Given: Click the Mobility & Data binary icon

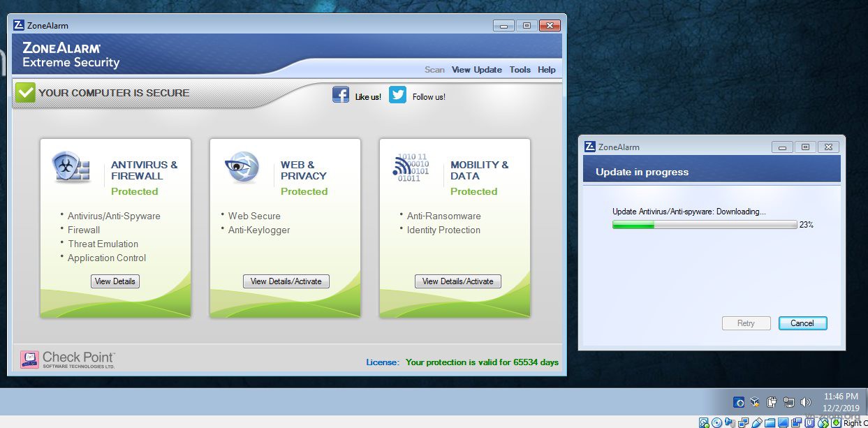Looking at the screenshot, I should coord(412,168).
